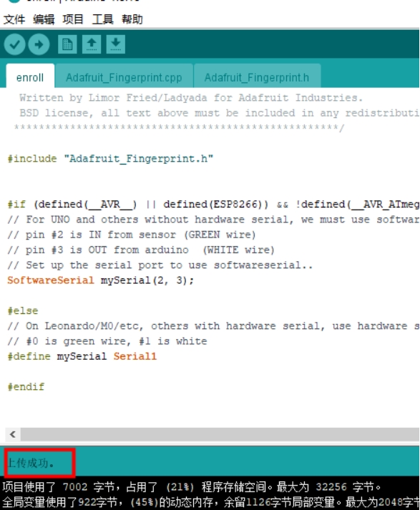Click the Verify checkmark button

pos(14,44)
